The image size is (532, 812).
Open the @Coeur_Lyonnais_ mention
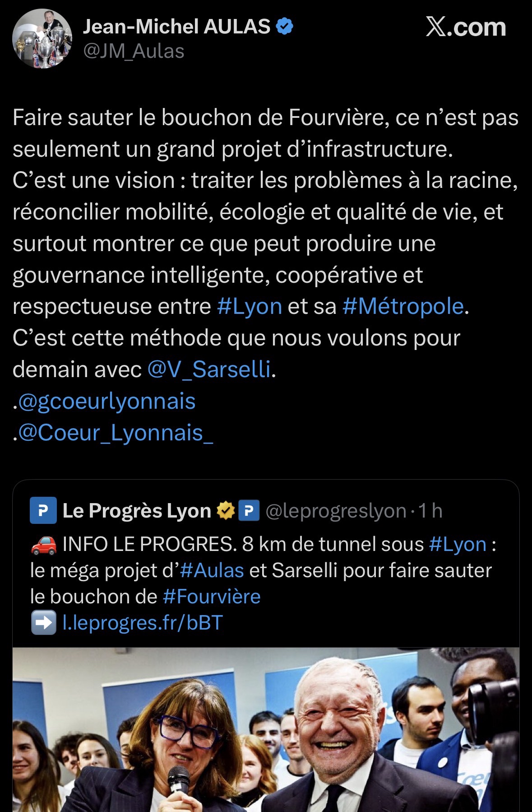pos(116,433)
